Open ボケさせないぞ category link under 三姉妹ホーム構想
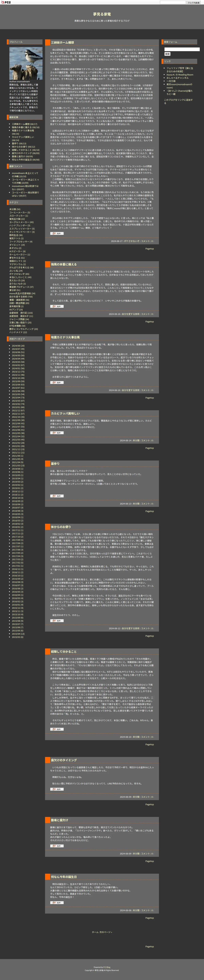 (x=131, y=241)
